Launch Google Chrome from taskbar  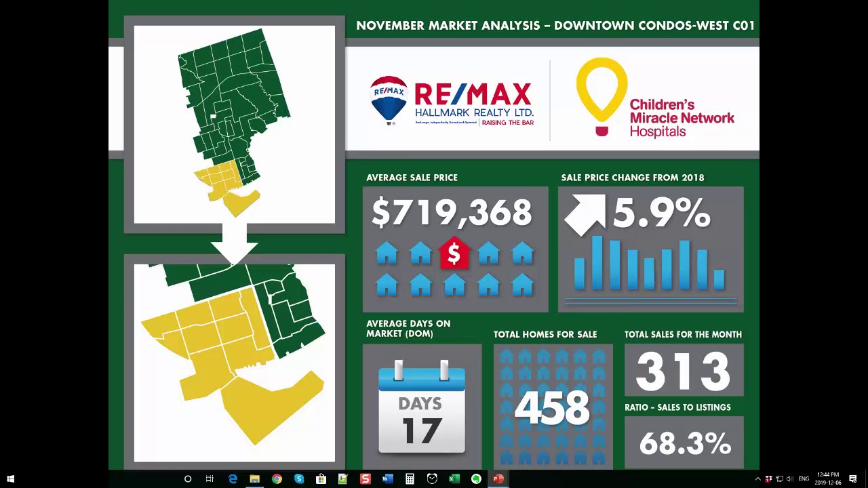pos(277,479)
